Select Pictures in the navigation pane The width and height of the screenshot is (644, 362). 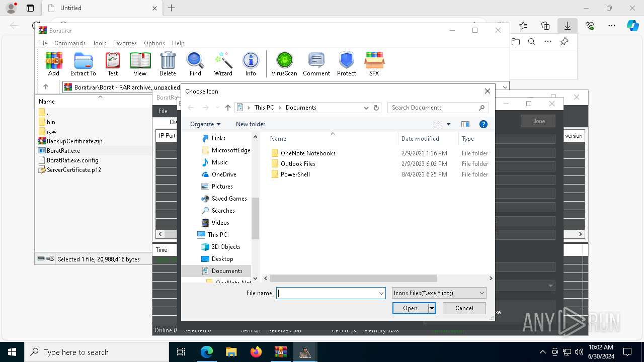(222, 187)
